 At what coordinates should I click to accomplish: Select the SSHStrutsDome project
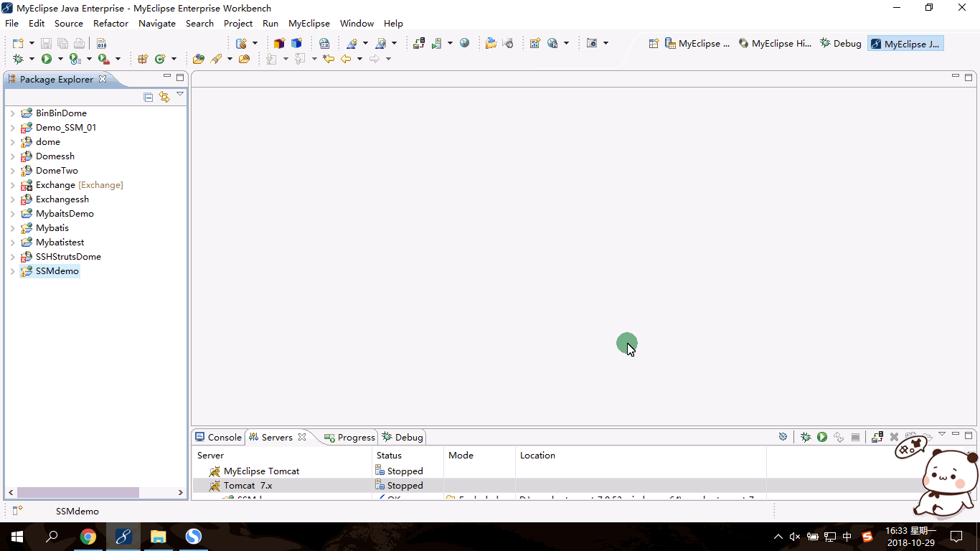point(68,257)
